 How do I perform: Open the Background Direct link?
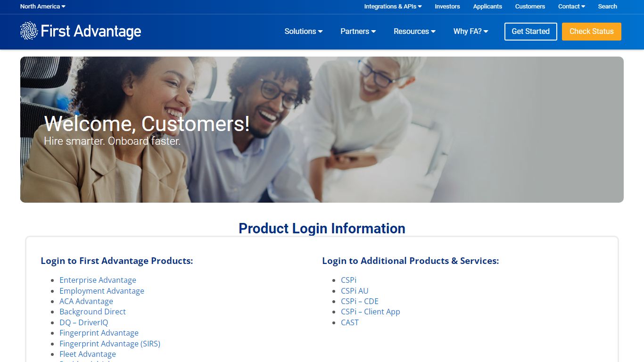tap(92, 312)
